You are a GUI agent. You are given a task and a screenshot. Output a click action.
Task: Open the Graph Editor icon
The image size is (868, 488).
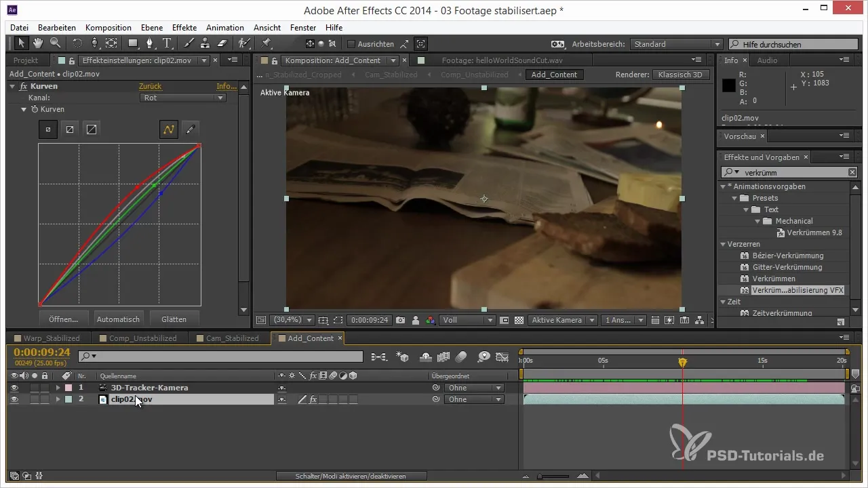click(502, 356)
